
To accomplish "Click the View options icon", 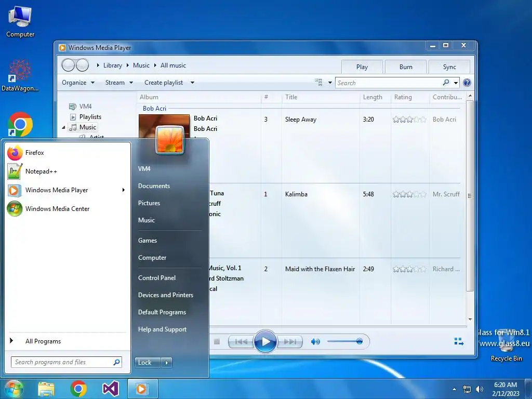I will point(318,83).
